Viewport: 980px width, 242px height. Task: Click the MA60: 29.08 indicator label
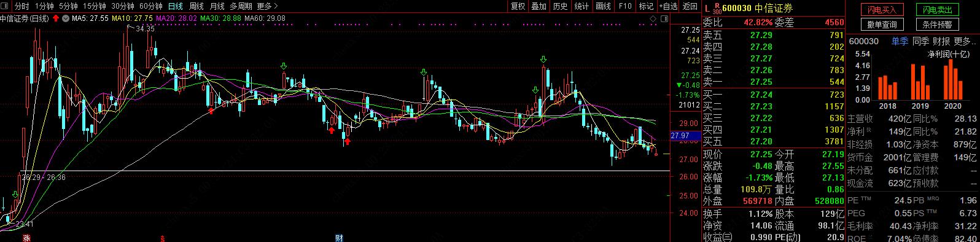265,18
